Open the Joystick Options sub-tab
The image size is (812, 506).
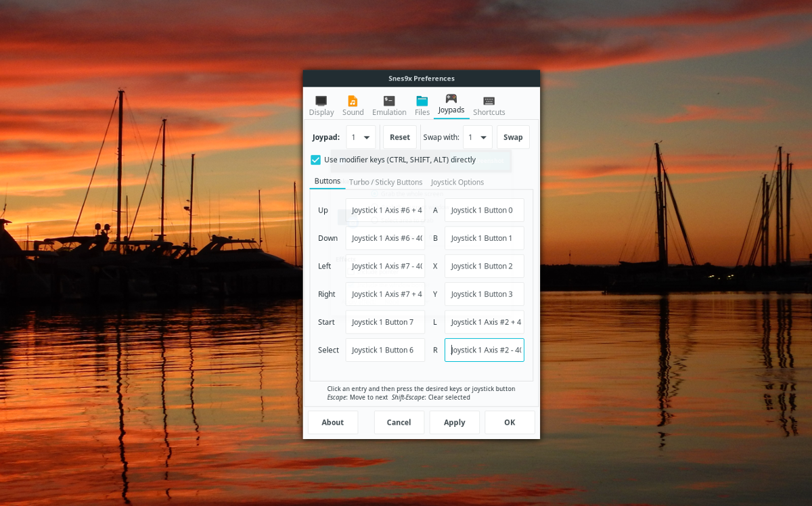(457, 182)
